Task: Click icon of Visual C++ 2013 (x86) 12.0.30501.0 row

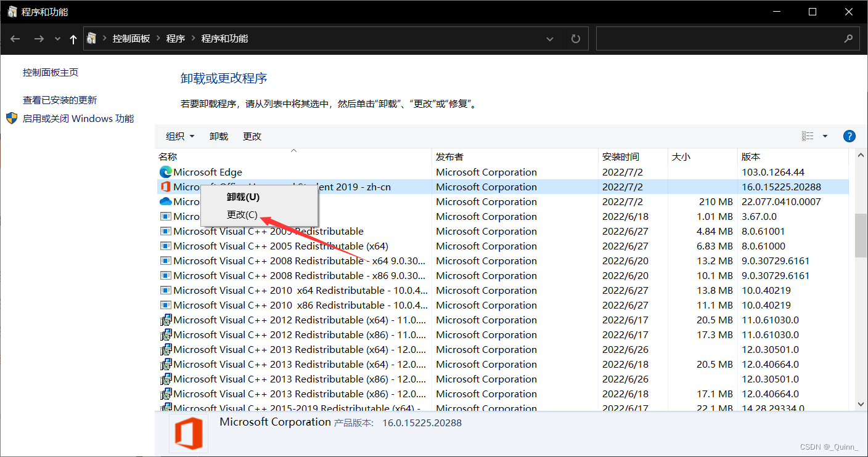Action: point(165,379)
